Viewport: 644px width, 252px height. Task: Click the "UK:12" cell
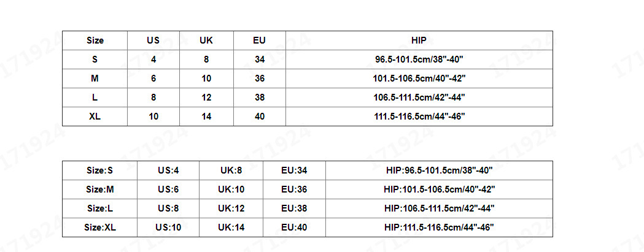click(x=231, y=208)
